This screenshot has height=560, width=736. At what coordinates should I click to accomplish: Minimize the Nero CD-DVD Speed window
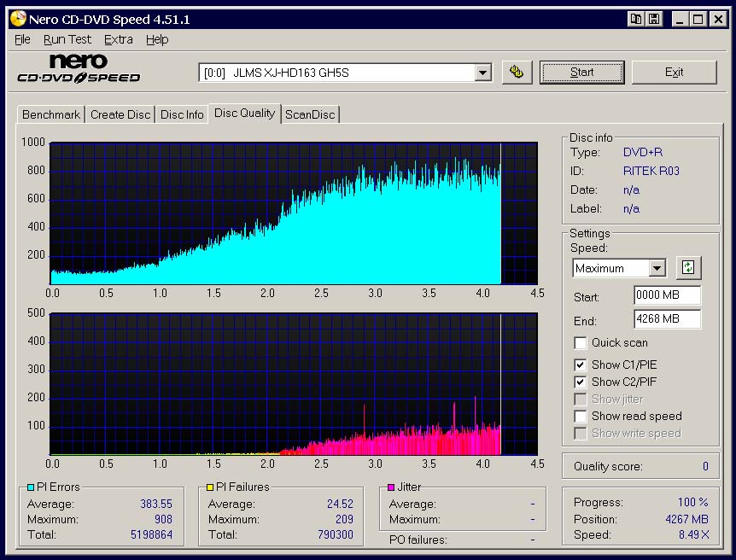click(x=680, y=20)
